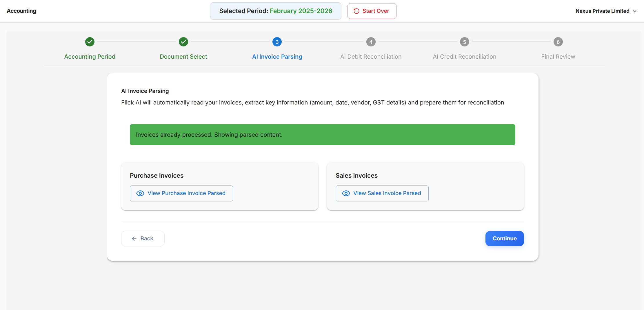
Task: Select the AI Debit Reconciliation step label
Action: pos(371,57)
